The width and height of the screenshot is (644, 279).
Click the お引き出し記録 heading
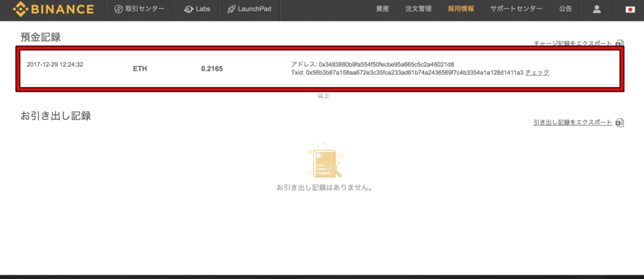56,116
